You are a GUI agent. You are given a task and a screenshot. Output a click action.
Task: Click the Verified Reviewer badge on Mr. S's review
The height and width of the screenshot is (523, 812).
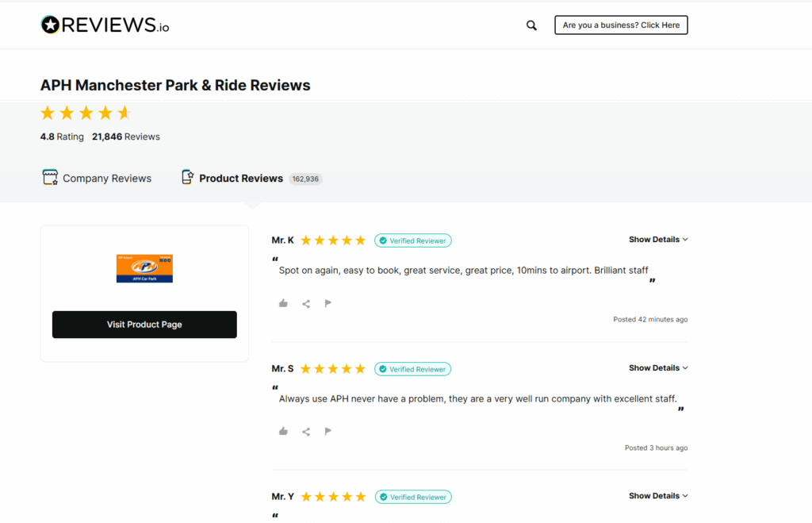coord(412,368)
